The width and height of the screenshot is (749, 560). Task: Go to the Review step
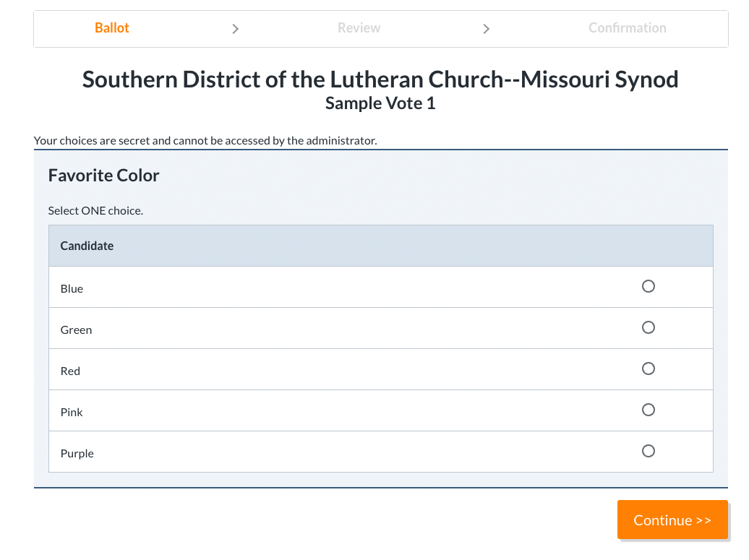click(x=359, y=28)
